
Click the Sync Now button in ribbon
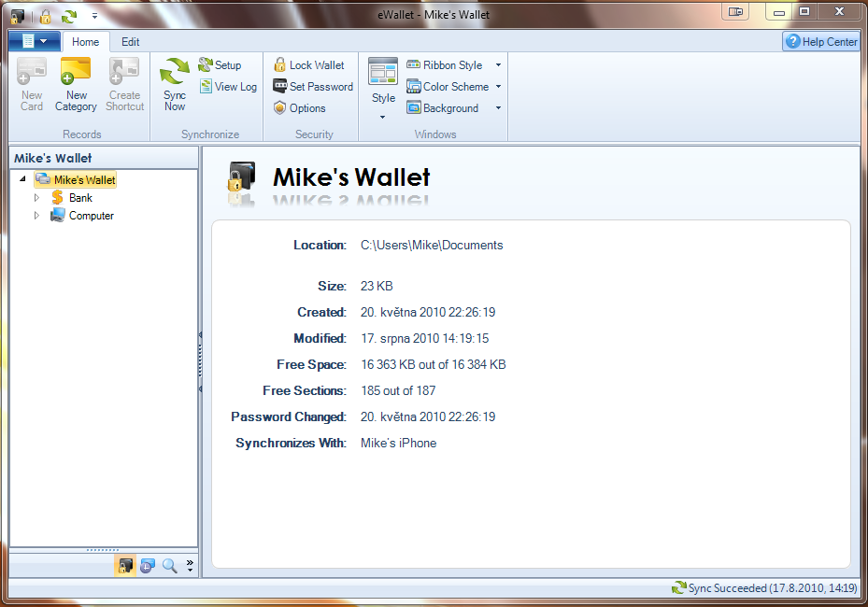pyautogui.click(x=175, y=85)
